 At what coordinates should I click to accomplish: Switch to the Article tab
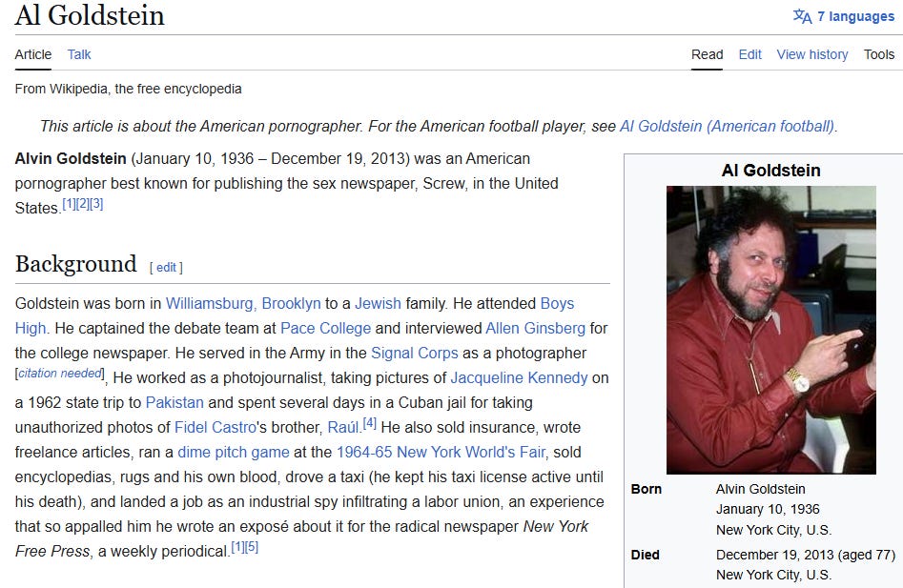32,54
